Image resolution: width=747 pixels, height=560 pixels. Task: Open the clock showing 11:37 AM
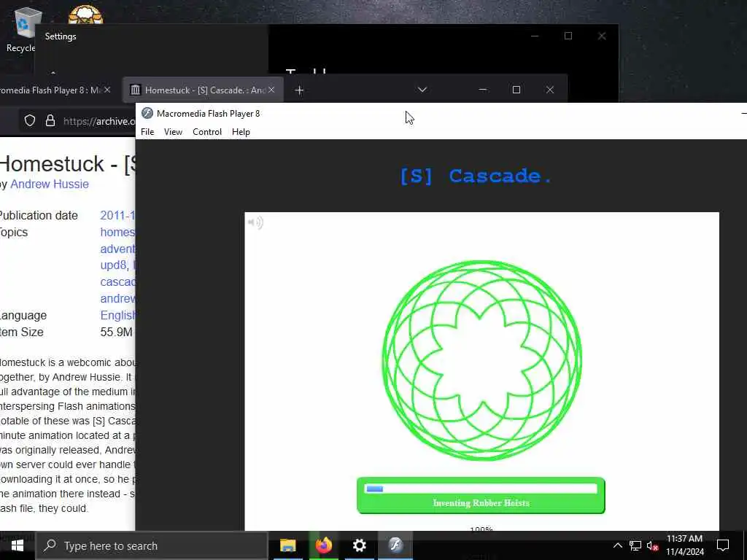[684, 545]
